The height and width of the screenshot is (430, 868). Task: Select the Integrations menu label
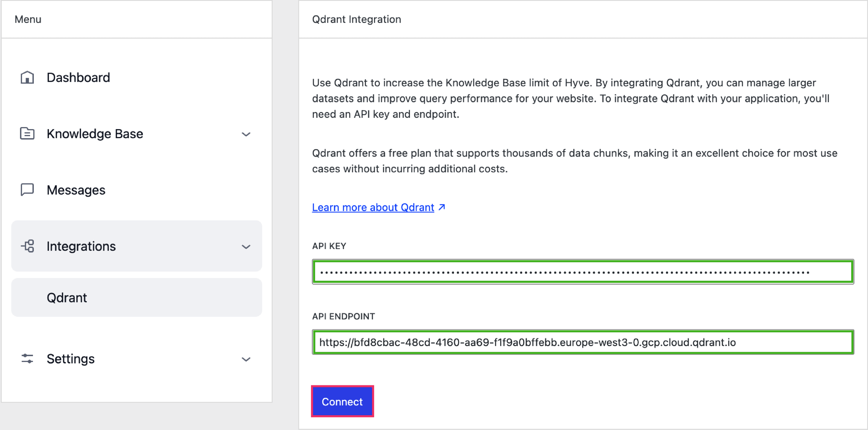[x=81, y=246]
